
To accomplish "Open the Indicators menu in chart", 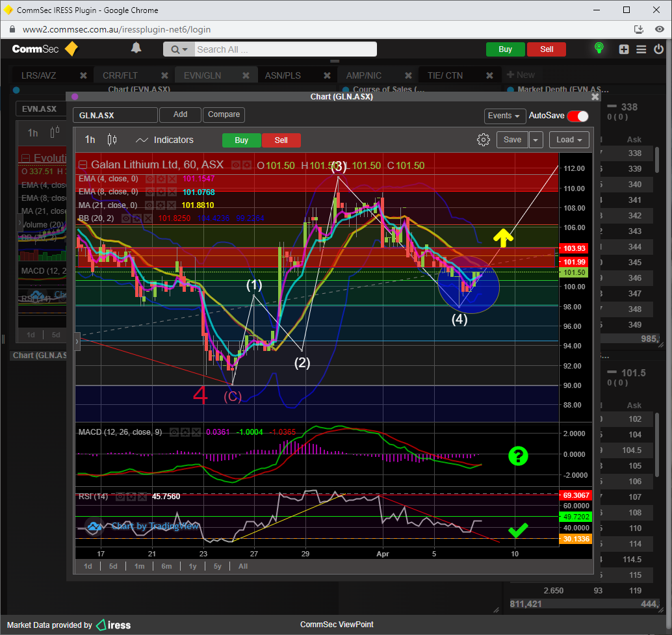I will tap(164, 140).
